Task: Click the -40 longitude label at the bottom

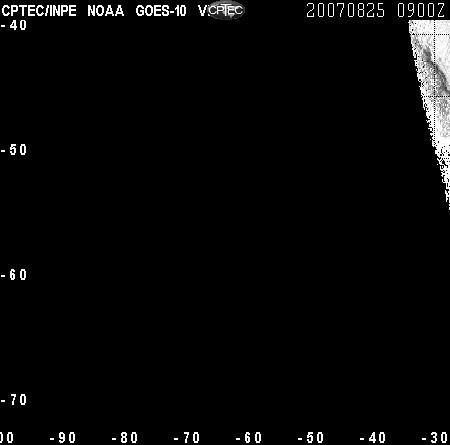Action: (x=373, y=438)
